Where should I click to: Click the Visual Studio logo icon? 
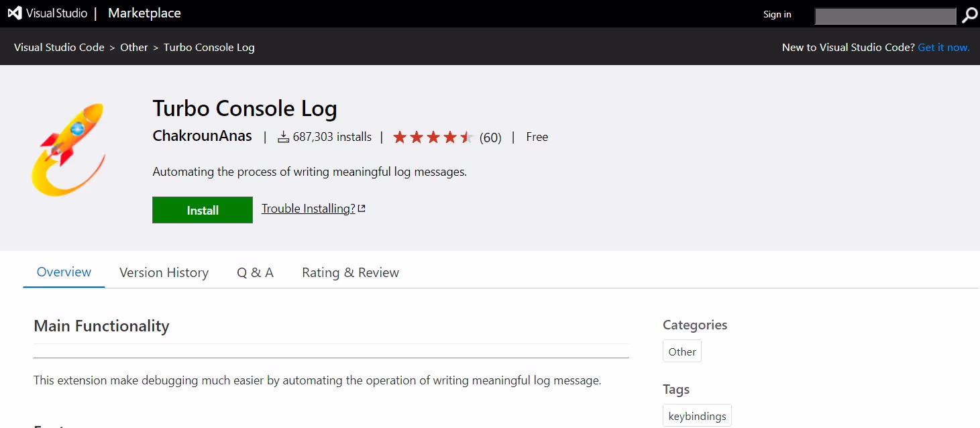click(15, 13)
